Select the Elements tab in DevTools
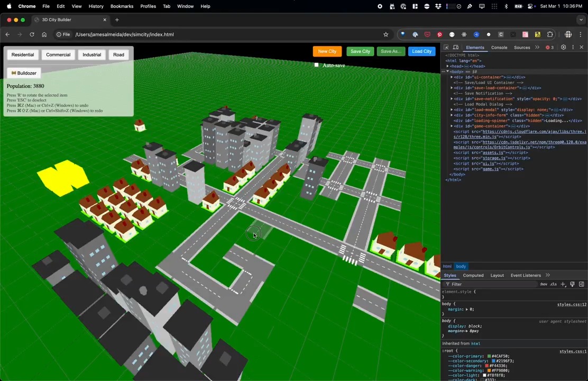Image resolution: width=588 pixels, height=381 pixels. point(475,48)
